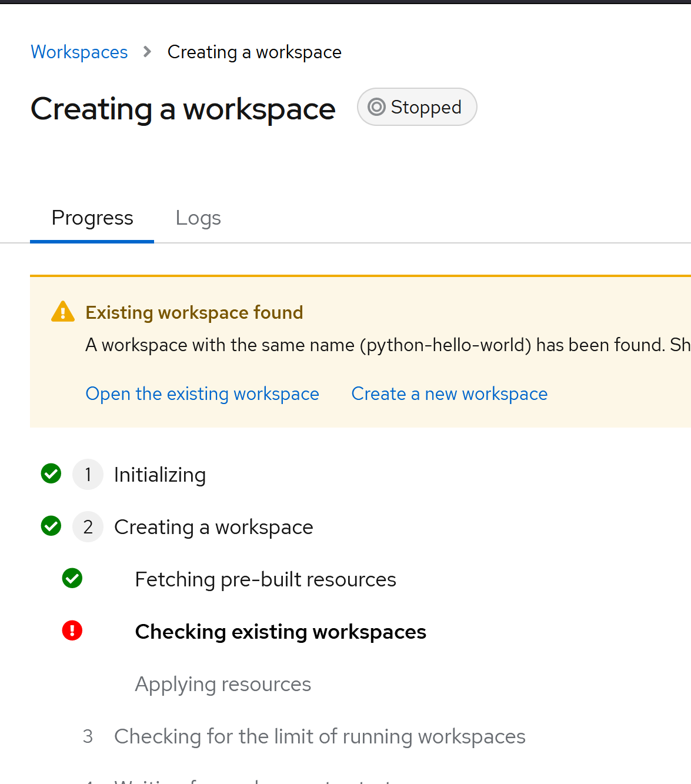The height and width of the screenshot is (784, 691).
Task: Select the 'Creating a workspace' step 2 label
Action: click(x=213, y=527)
